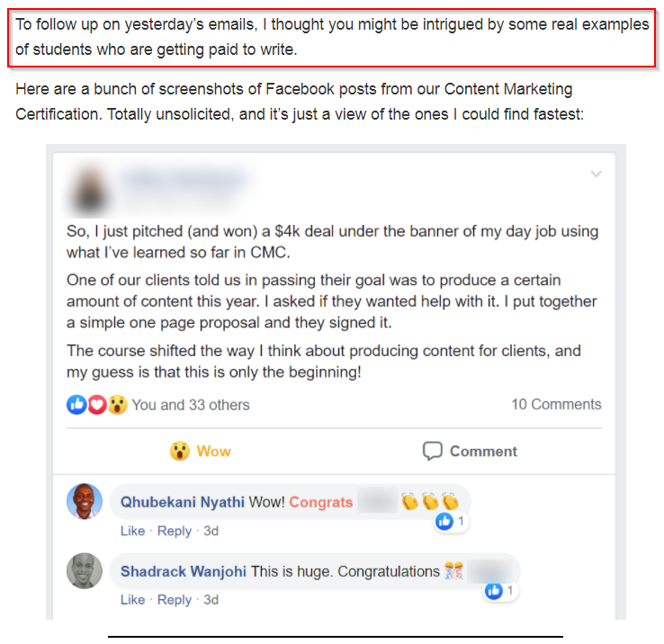Click the Shadrack Wanjohi name link
The width and height of the screenshot is (664, 644).
pos(183,572)
